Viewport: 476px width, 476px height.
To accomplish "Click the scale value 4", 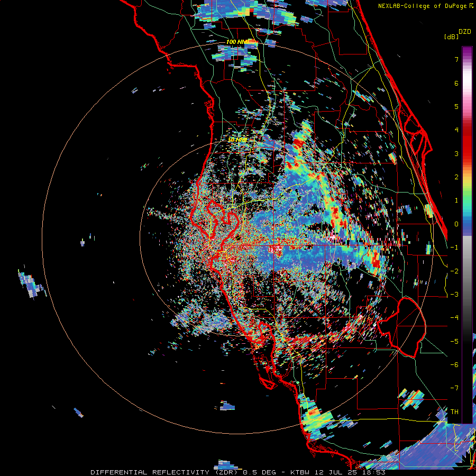I will tap(456, 130).
